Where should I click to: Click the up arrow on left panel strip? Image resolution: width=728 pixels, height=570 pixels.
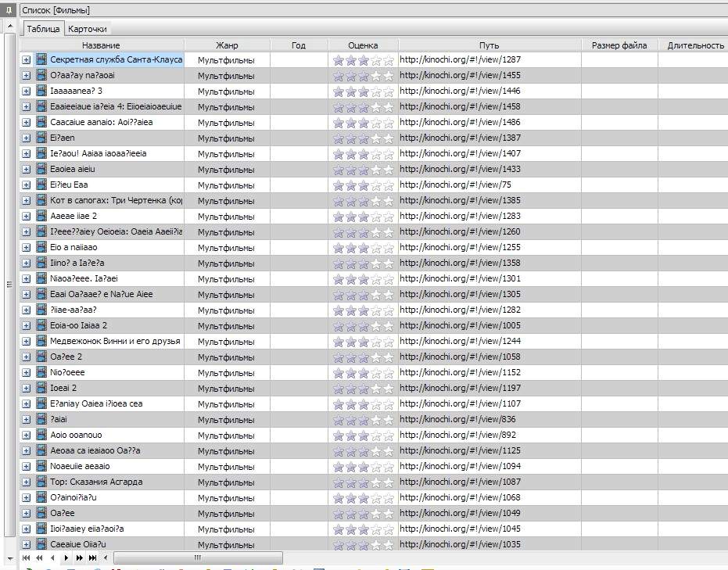[9, 27]
